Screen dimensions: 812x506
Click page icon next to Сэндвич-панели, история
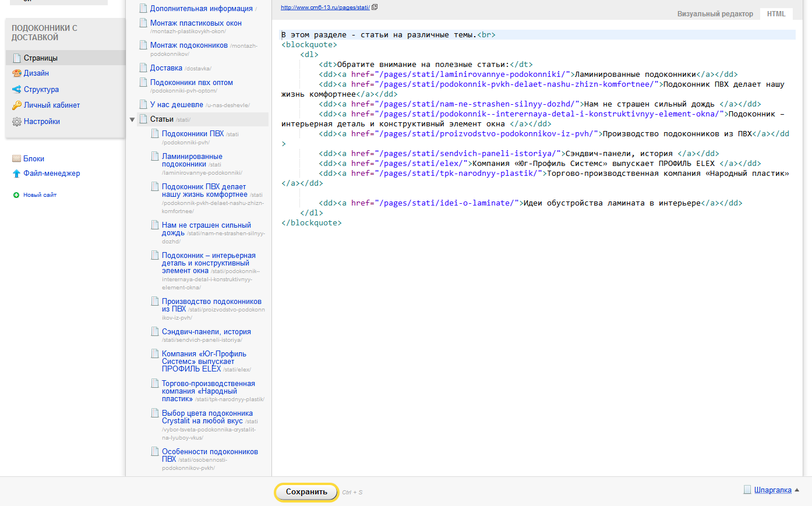point(155,331)
